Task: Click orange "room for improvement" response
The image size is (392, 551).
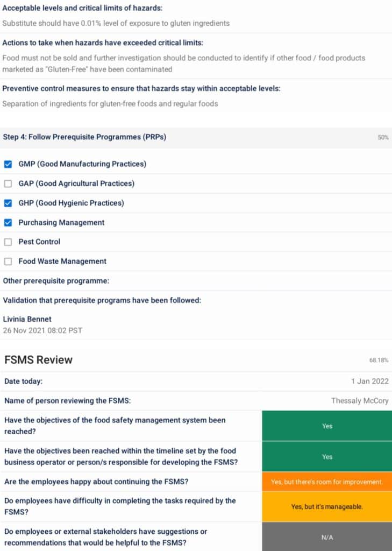Action: (327, 482)
